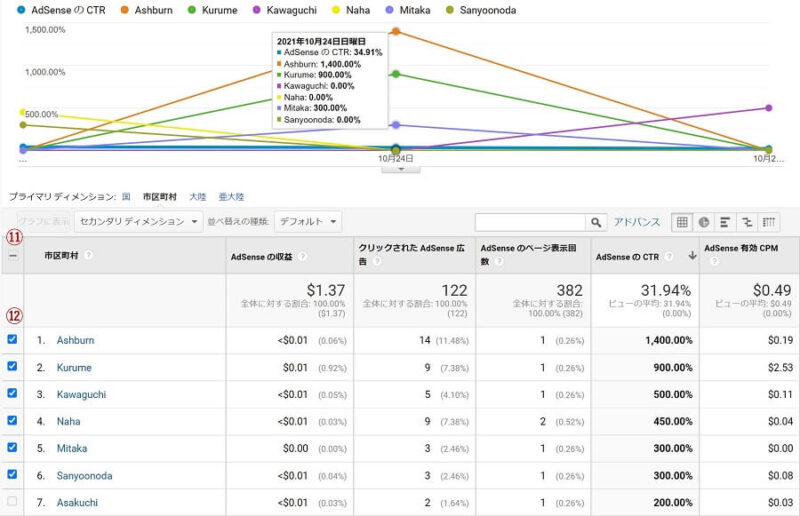The height and width of the screenshot is (516, 800).
Task: Click Ashburn legend orange dot
Action: [124, 10]
